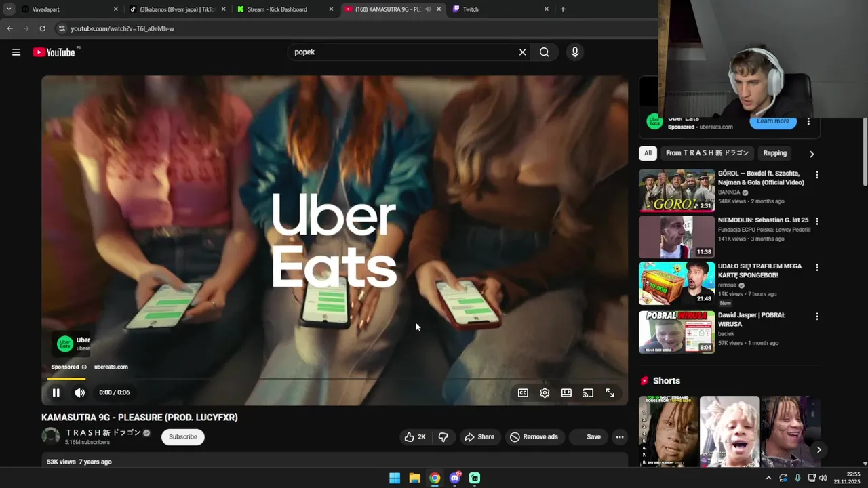Dislike the video with thumbs down
868x488 pixels.
[x=443, y=437]
